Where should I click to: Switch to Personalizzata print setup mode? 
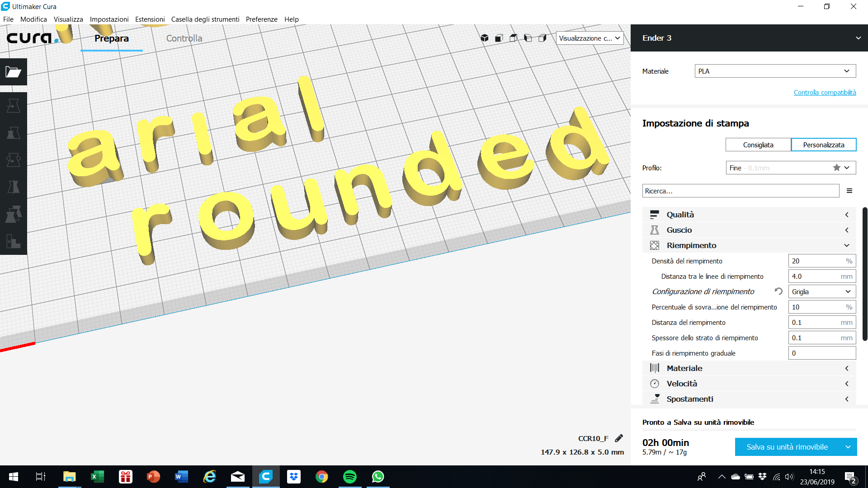pyautogui.click(x=824, y=145)
